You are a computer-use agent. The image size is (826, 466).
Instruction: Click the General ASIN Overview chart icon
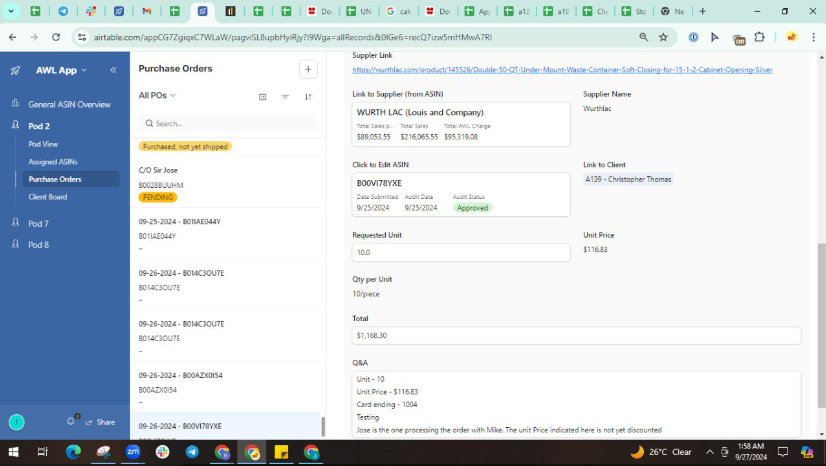point(16,104)
